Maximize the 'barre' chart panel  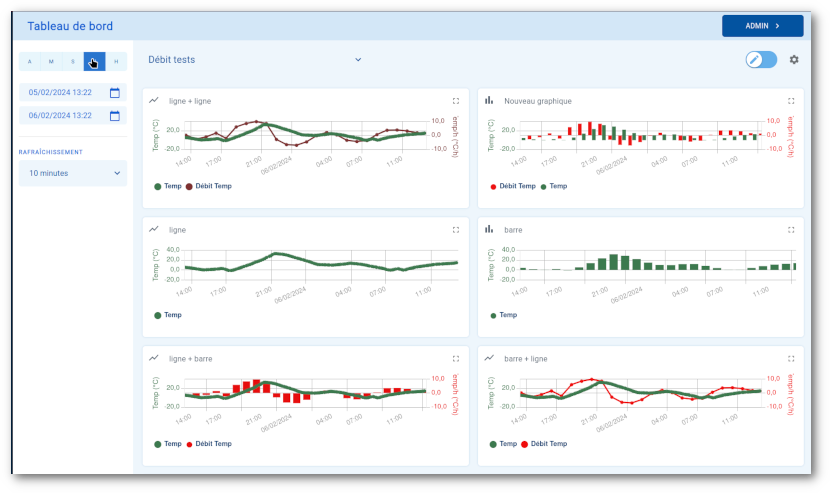[791, 229]
